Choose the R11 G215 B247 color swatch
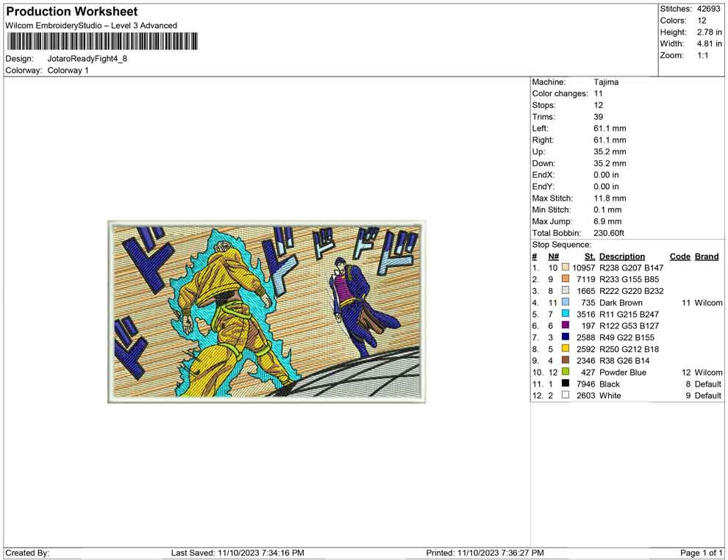 click(565, 314)
